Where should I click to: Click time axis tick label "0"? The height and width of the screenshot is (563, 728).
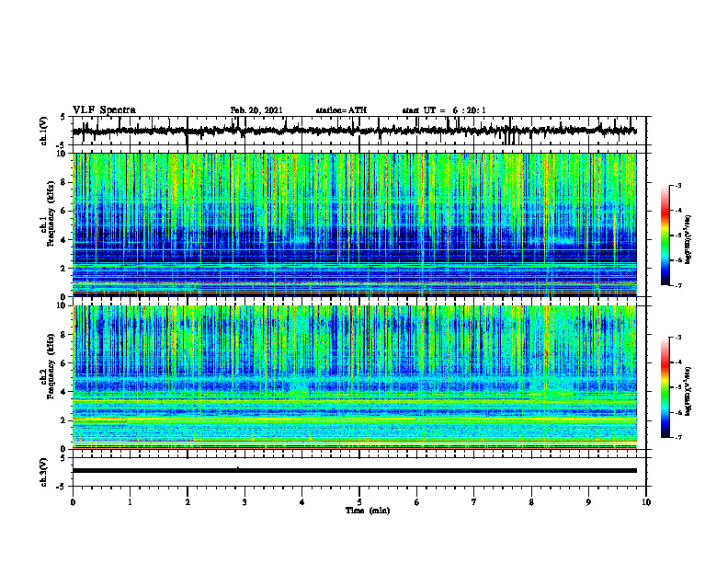point(73,502)
